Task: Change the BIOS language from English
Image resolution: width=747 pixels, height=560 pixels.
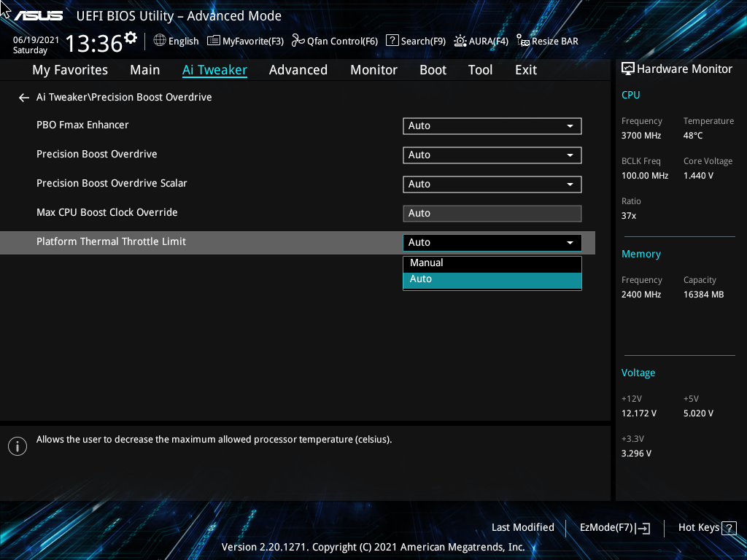Action: pos(176,41)
